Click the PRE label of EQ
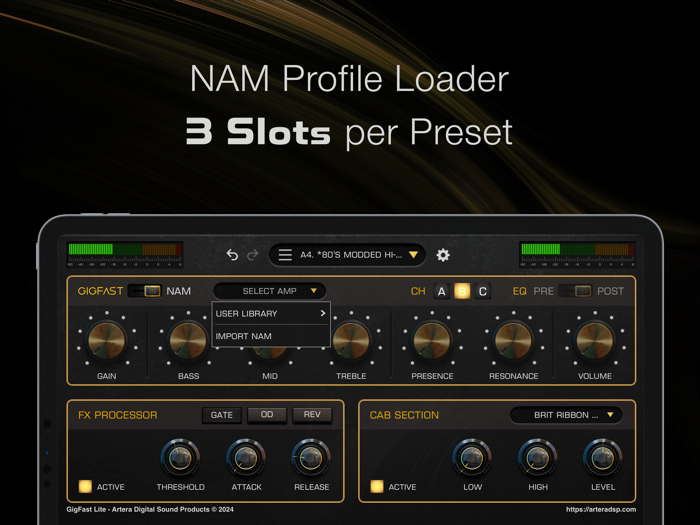700x525 pixels. coord(543,291)
